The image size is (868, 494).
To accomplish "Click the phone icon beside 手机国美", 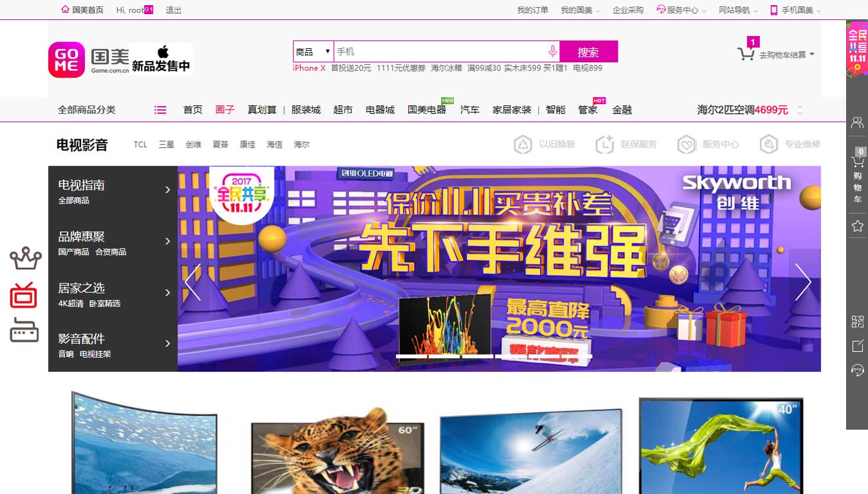I will (x=774, y=10).
